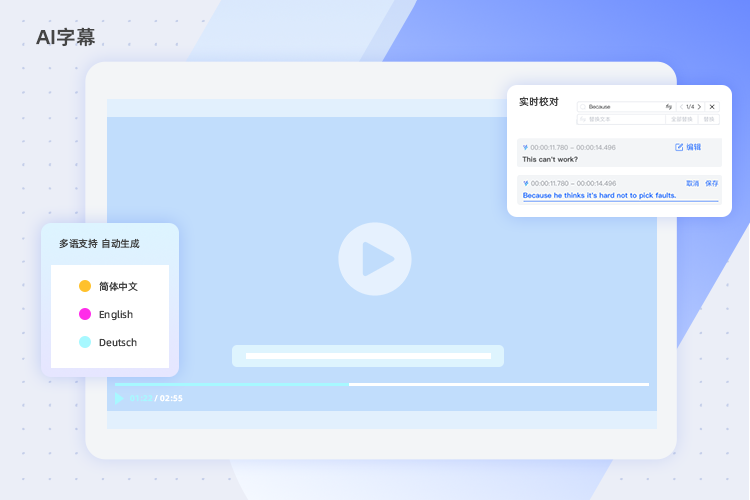Click waveform icon on first subtitle timestamp
Screen dimensions: 750x500
pyautogui.click(x=525, y=147)
